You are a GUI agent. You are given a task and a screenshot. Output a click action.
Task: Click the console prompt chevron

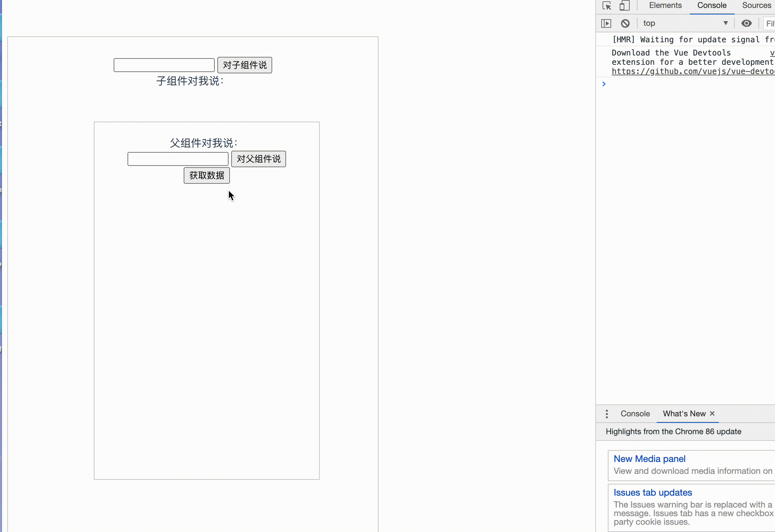tap(604, 84)
